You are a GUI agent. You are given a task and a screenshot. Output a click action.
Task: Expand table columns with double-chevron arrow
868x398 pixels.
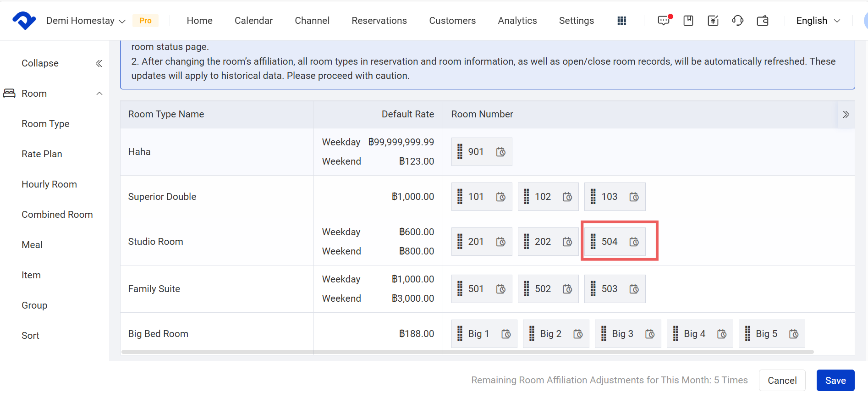pos(846,114)
